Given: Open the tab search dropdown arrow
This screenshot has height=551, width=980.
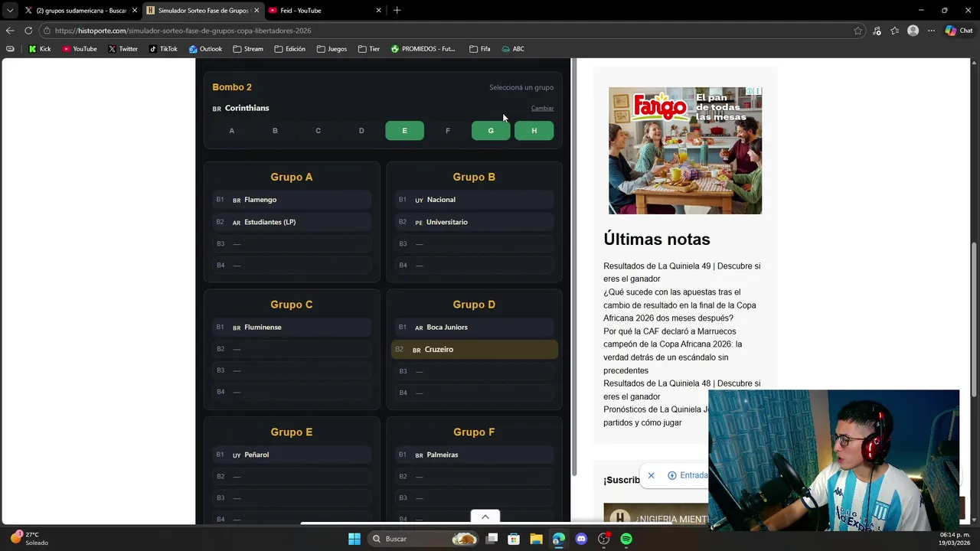Looking at the screenshot, I should coord(10,11).
